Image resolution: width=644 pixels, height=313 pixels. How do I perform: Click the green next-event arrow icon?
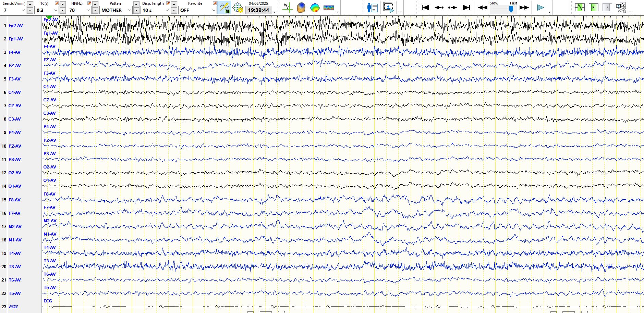[593, 7]
